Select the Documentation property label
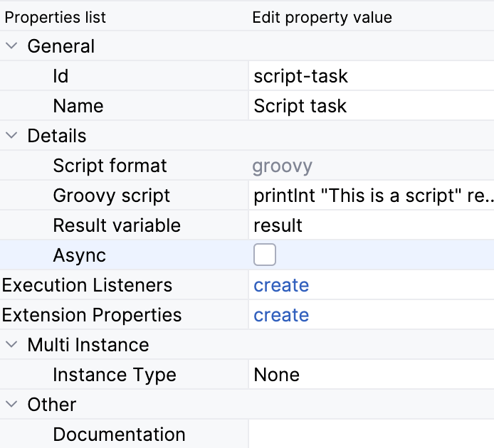 [x=119, y=434]
